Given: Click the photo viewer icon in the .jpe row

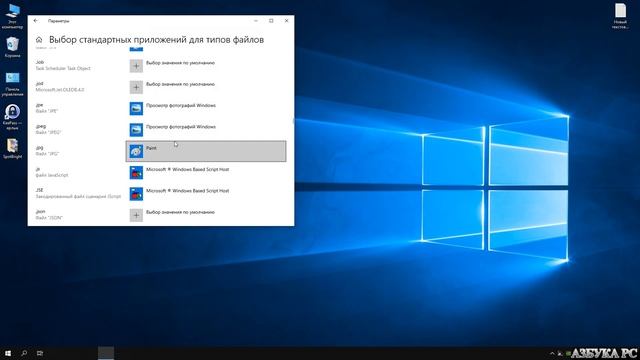Looking at the screenshot, I should [x=136, y=109].
